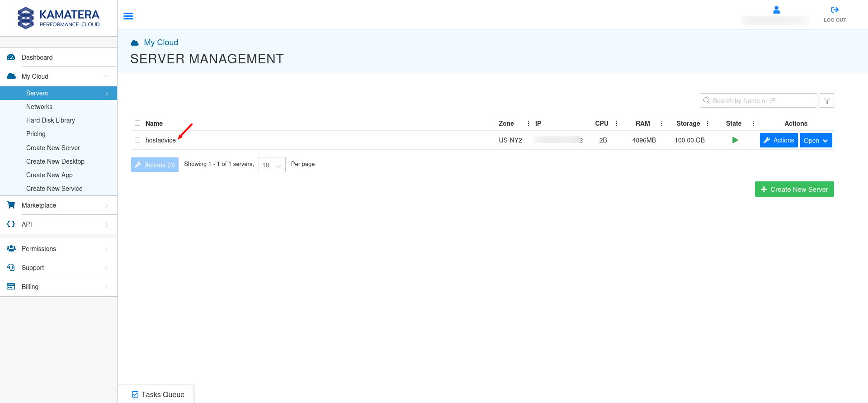Click the breadcrumb cloud icon
This screenshot has height=403, width=868.
[135, 43]
